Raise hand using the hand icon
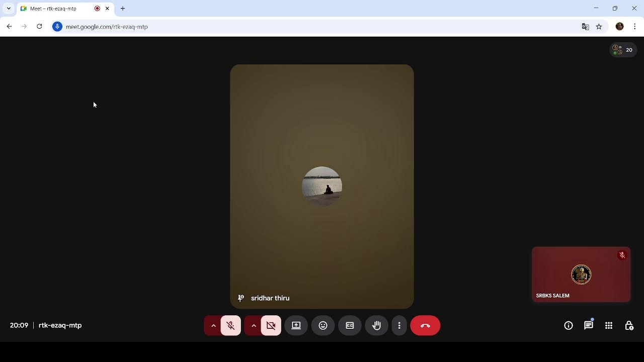 376,326
